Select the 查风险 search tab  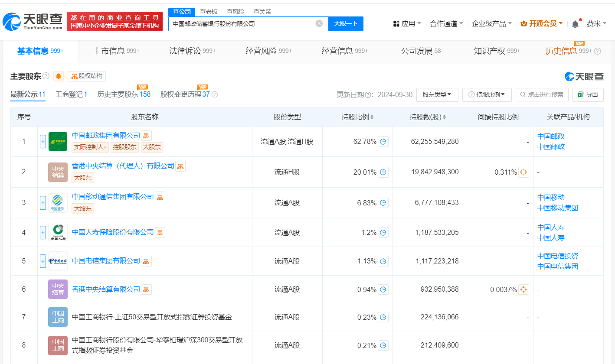(235, 12)
